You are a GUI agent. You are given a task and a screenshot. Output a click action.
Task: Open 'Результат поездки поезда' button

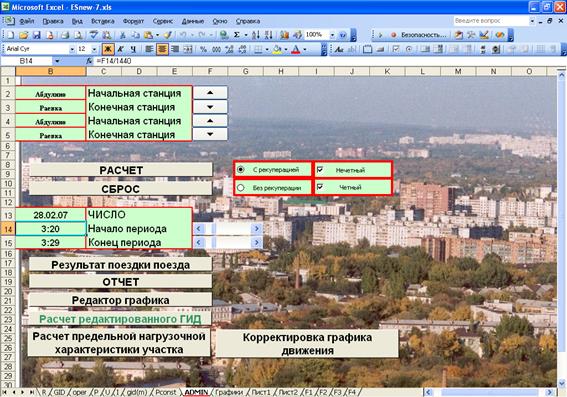120,265
